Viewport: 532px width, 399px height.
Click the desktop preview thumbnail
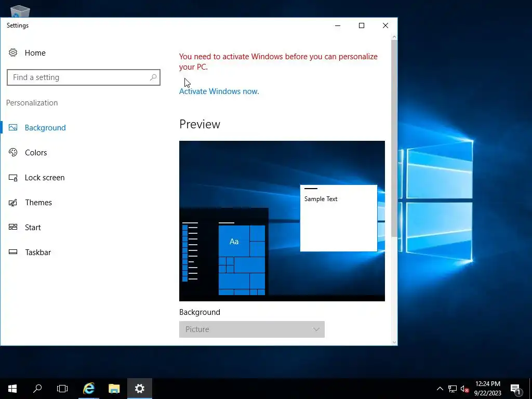[x=282, y=221]
